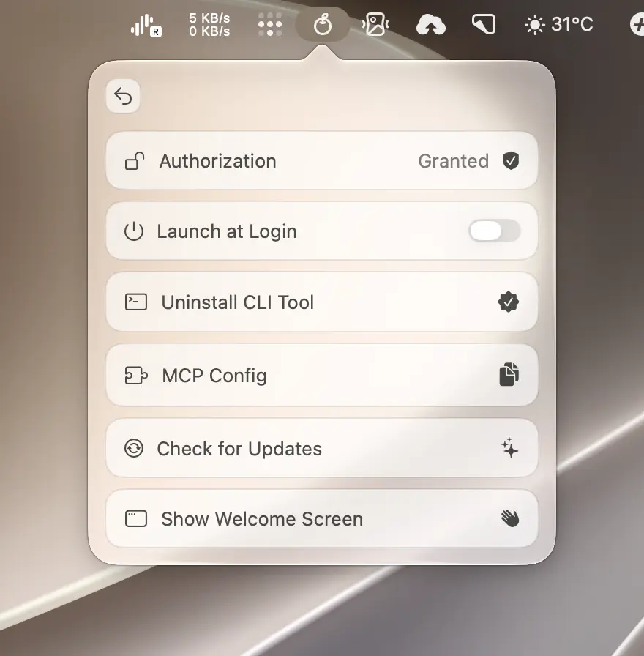644x656 pixels.
Task: Open the MCP Config row
Action: pos(321,376)
